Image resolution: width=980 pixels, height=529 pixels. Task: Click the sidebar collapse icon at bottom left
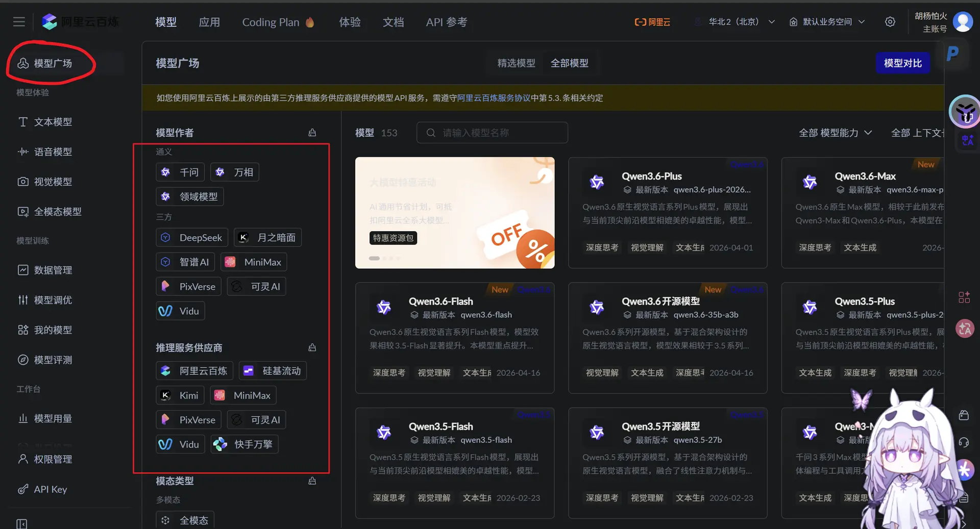pyautogui.click(x=21, y=523)
